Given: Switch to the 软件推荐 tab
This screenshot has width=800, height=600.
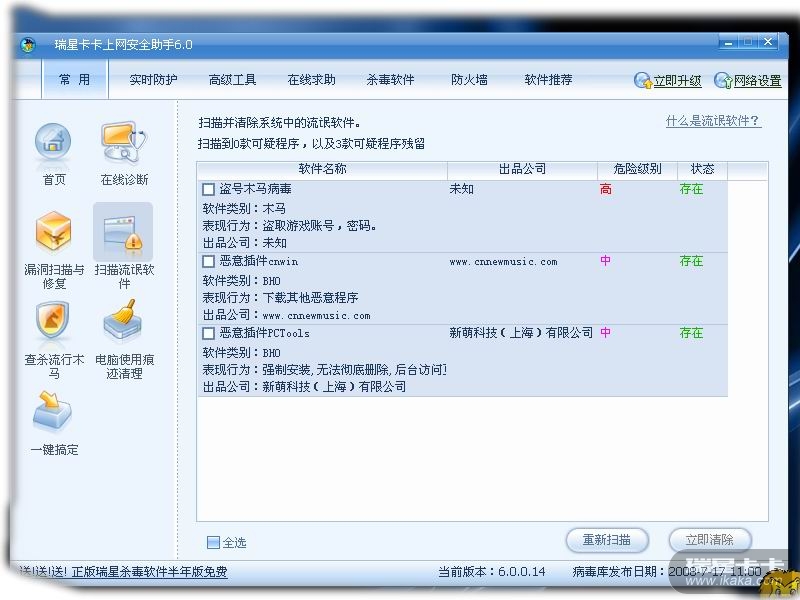Looking at the screenshot, I should pos(548,80).
